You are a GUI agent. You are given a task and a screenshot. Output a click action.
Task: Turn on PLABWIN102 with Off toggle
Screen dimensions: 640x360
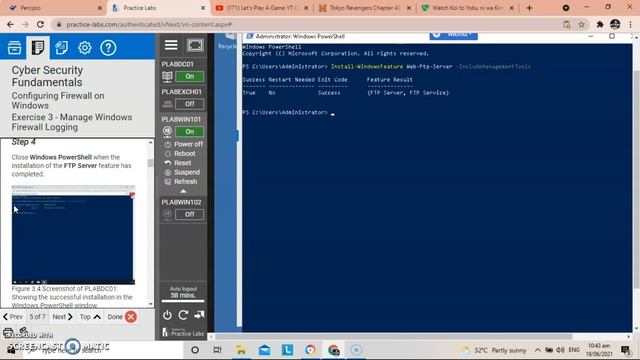(189, 214)
